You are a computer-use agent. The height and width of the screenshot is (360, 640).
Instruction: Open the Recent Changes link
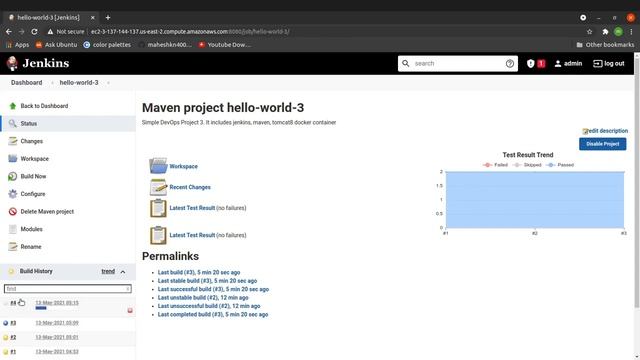(x=190, y=187)
